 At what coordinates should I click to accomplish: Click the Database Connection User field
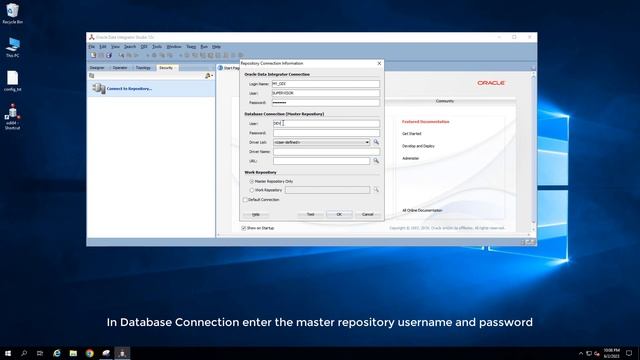[x=327, y=123]
